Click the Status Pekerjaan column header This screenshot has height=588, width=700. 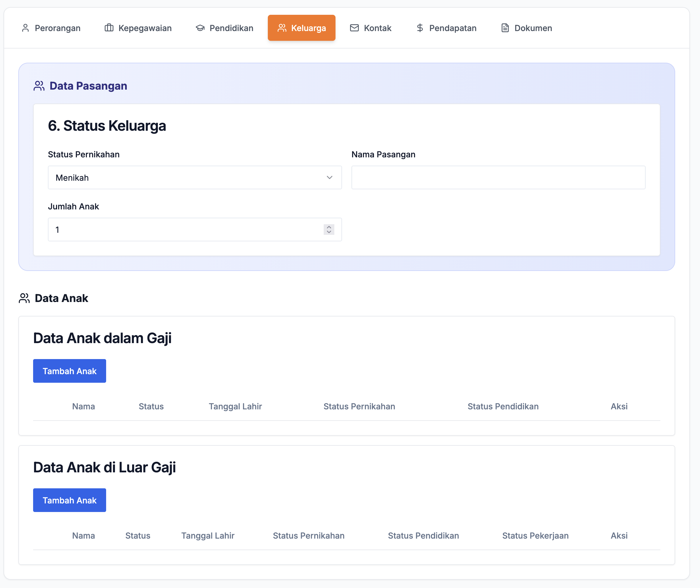click(x=535, y=536)
